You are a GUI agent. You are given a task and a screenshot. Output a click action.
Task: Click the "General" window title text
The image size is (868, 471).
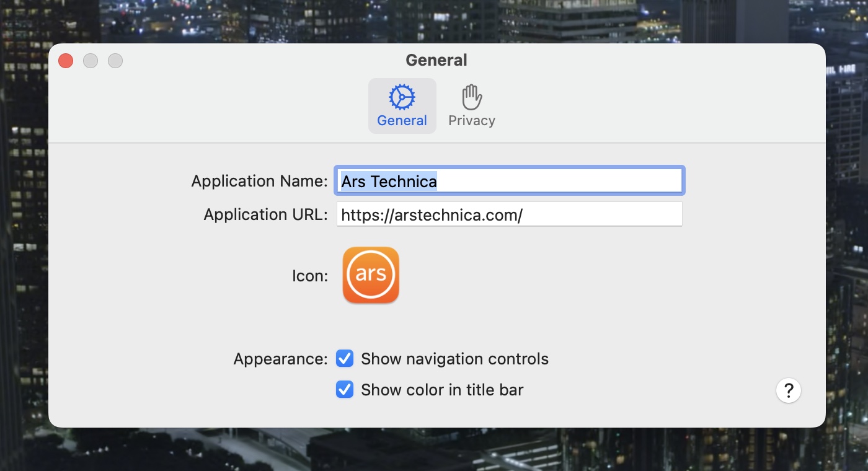[x=436, y=60]
